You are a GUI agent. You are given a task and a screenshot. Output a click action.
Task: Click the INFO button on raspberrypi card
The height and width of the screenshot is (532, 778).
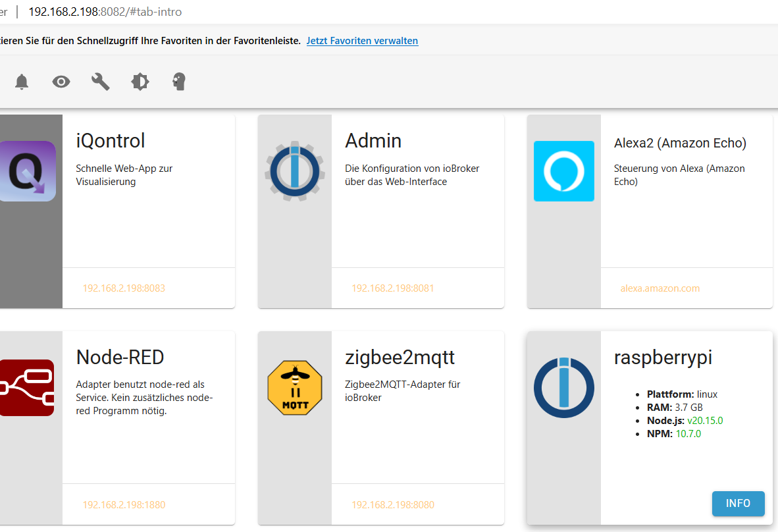[739, 503]
